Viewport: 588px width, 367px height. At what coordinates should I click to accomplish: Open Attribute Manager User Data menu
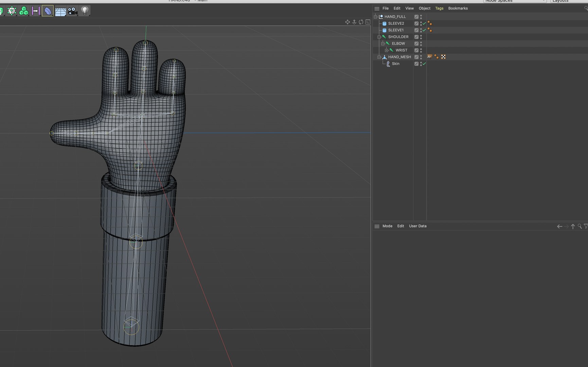tap(417, 226)
